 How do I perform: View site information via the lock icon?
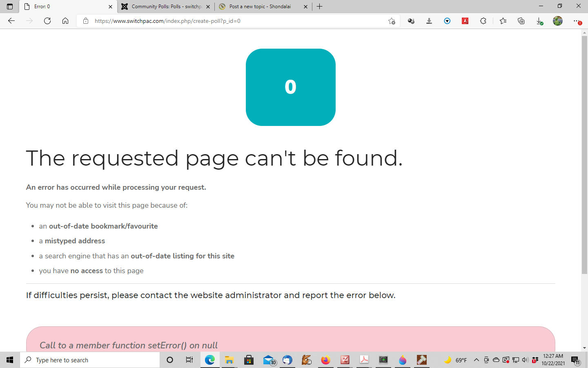point(86,21)
